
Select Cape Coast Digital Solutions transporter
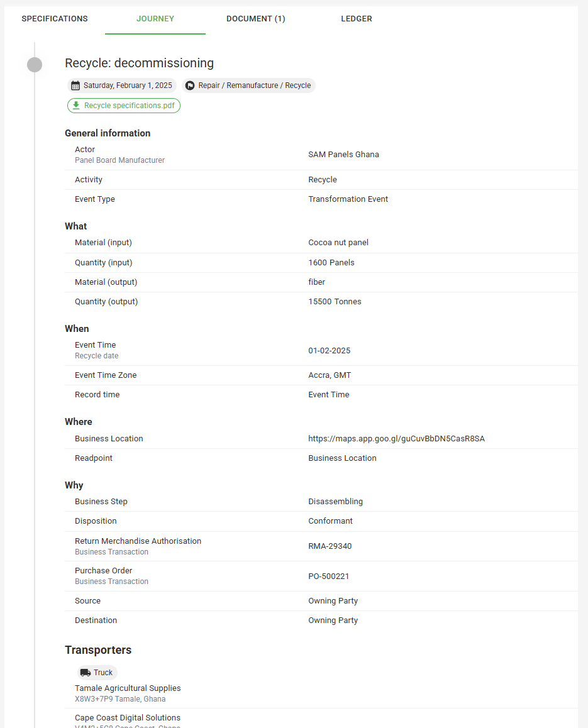point(128,718)
